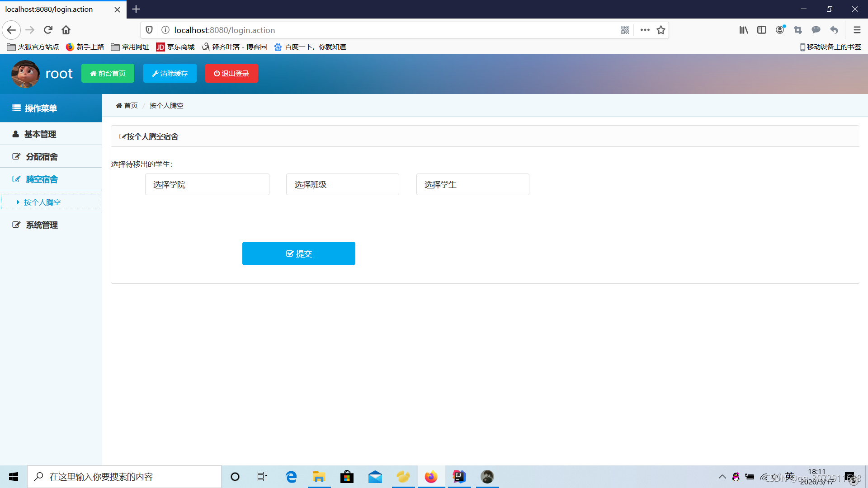Open Firefox hamburger menu icon
This screenshot has width=868, height=488.
[x=857, y=30]
